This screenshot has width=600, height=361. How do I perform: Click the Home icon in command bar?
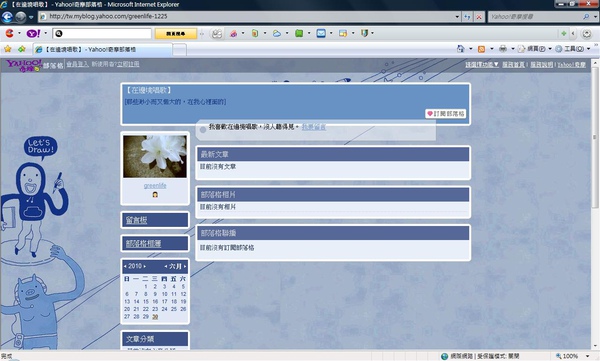click(461, 49)
